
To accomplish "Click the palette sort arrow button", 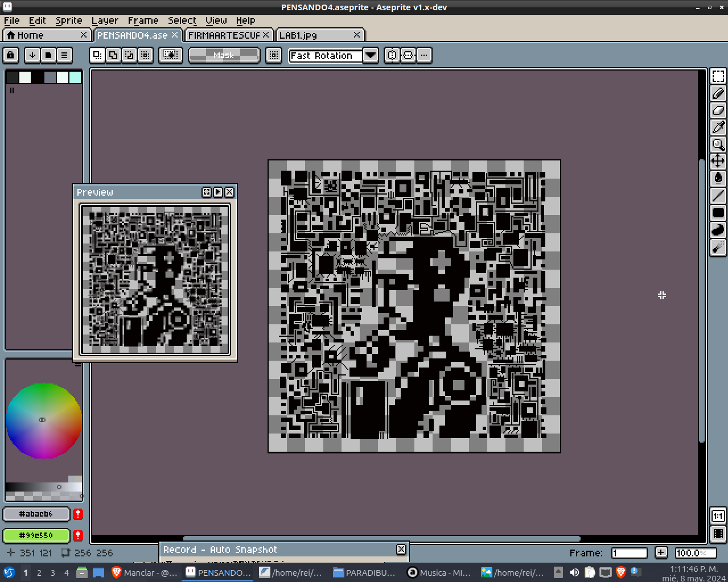I will 32,55.
